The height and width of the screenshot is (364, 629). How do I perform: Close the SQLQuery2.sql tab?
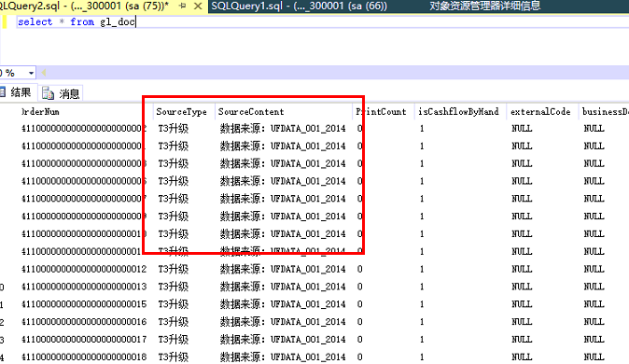point(198,6)
